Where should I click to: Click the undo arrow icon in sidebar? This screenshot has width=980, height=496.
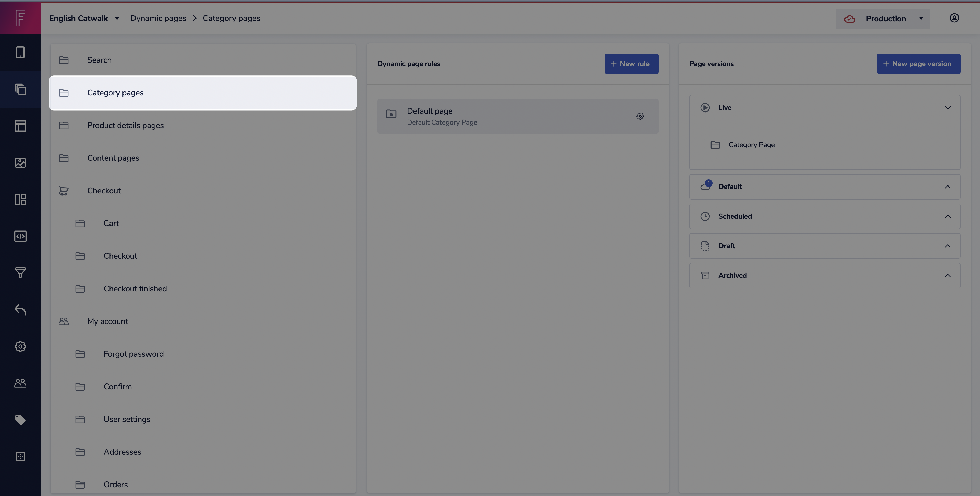pos(20,310)
